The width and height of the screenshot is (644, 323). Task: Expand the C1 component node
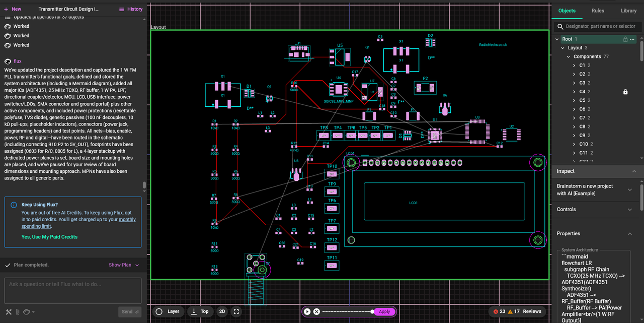click(575, 66)
